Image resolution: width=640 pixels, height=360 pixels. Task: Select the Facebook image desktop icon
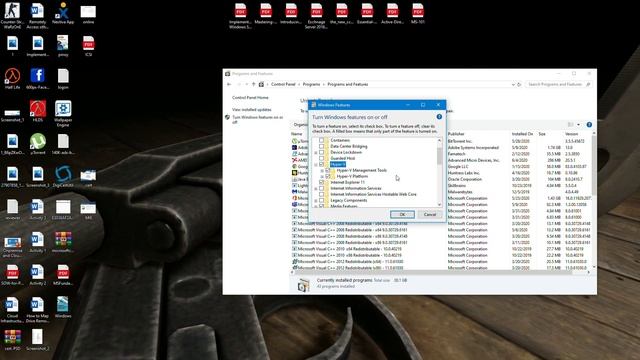point(38,79)
